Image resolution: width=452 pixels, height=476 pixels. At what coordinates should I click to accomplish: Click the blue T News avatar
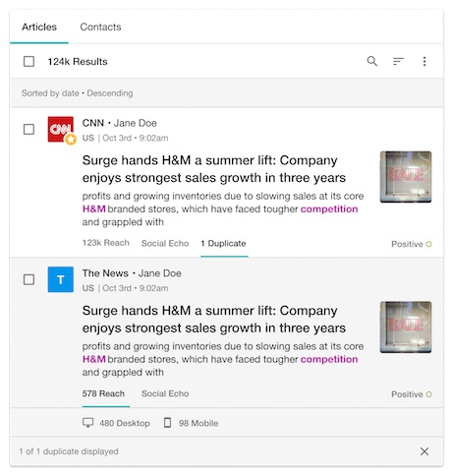point(61,279)
